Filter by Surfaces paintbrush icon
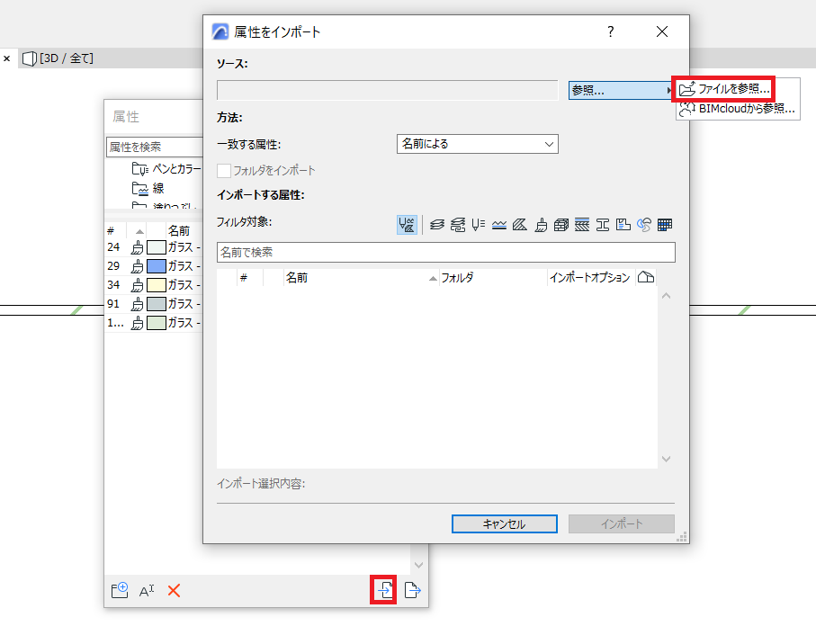Screen dimensions: 816x644 [541, 225]
